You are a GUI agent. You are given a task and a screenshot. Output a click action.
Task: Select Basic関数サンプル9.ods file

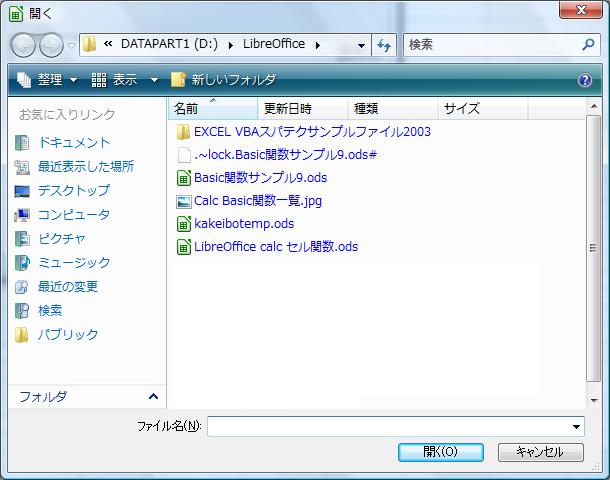(260, 177)
